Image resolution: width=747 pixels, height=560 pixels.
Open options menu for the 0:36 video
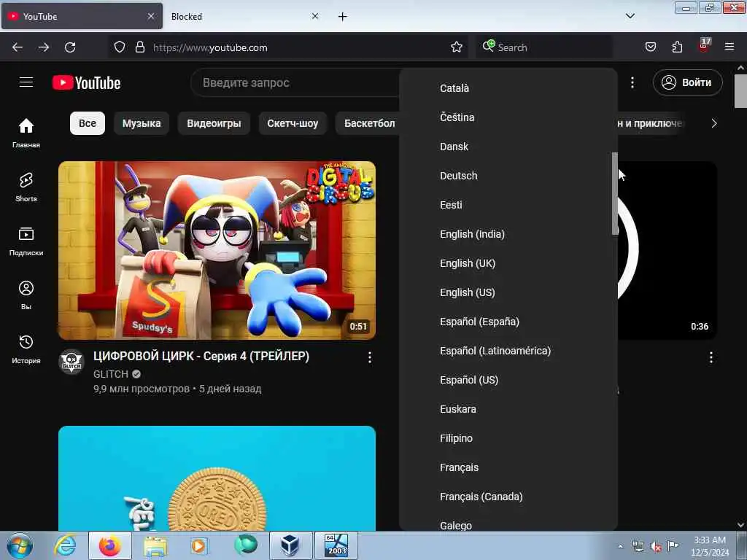tap(711, 357)
